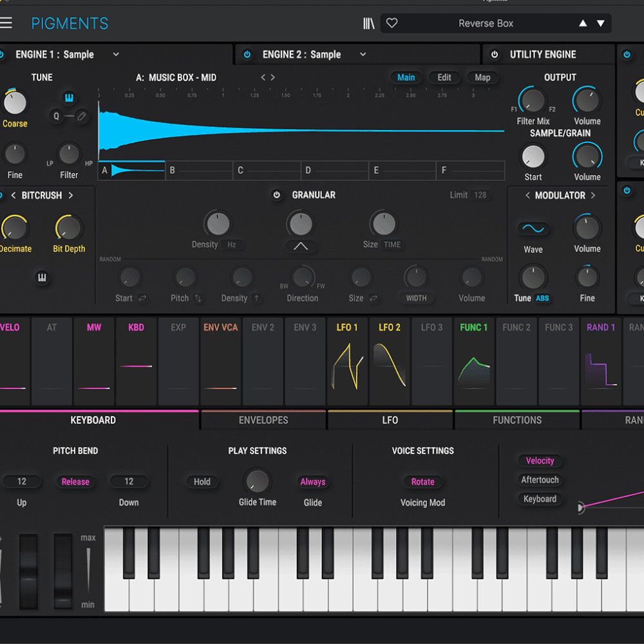Image resolution: width=644 pixels, height=644 pixels.
Task: Click the pencil icon next to Q
Action: [81, 116]
